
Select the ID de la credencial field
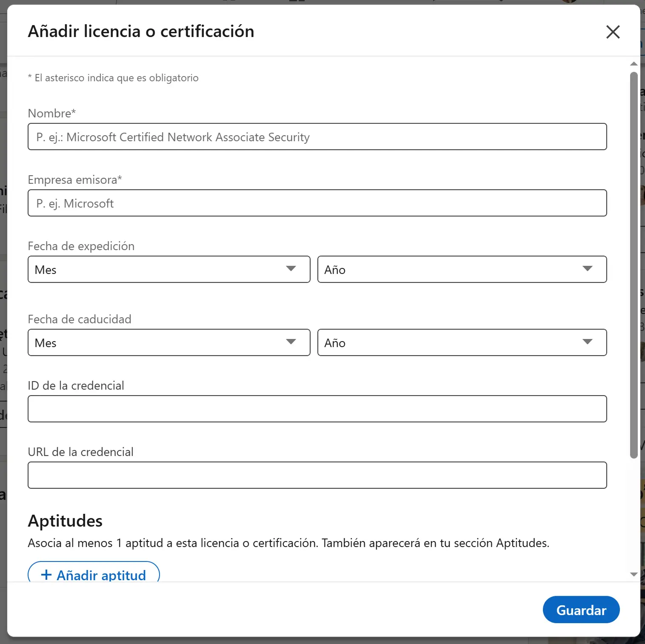pyautogui.click(x=317, y=408)
